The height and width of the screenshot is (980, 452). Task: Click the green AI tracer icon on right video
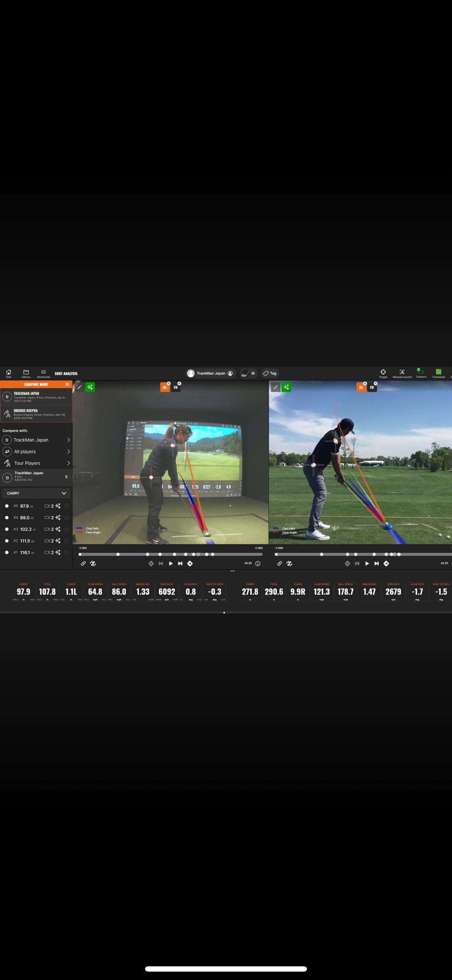(286, 387)
